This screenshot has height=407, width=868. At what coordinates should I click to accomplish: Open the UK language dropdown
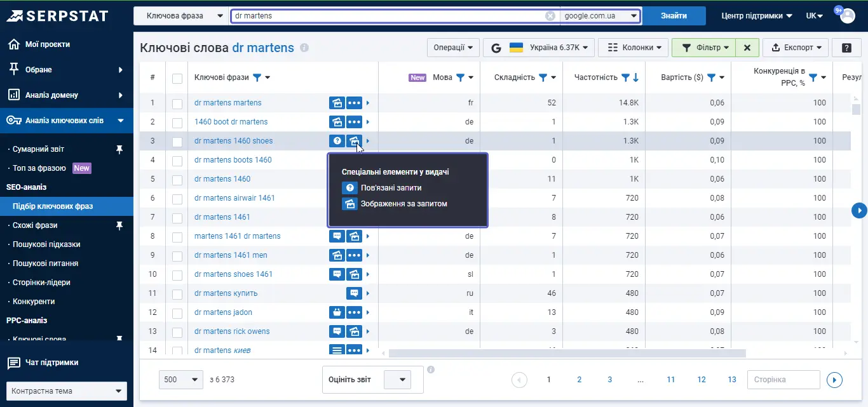(x=815, y=16)
